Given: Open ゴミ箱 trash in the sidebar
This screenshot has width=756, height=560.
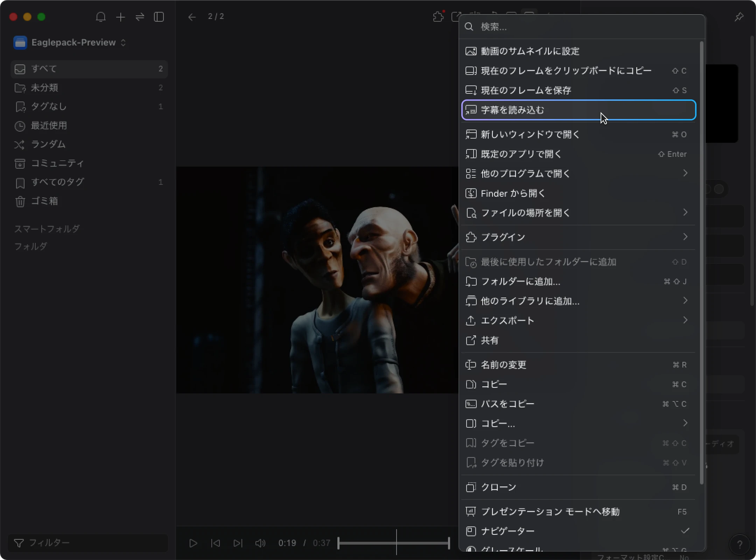Looking at the screenshot, I should 89,201.
